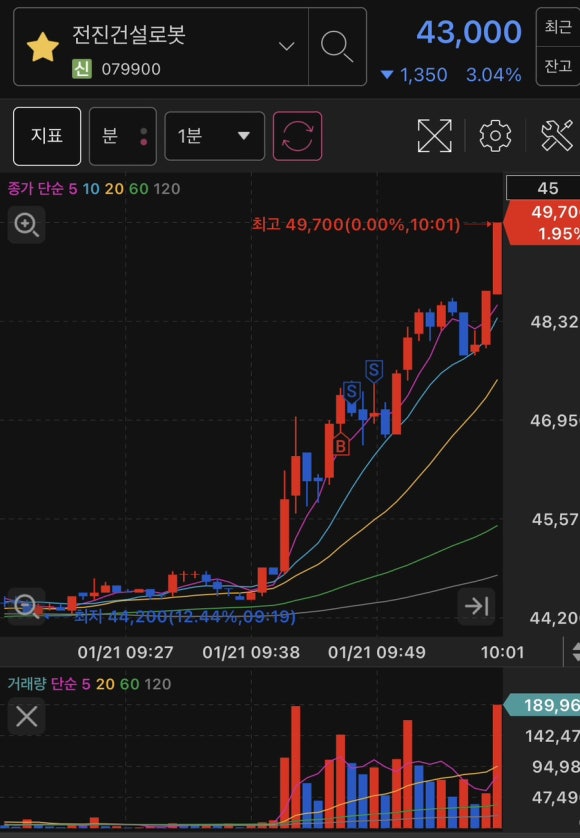The width and height of the screenshot is (580, 838).
Task: Click the 최저 44,200 low label
Action: click(x=185, y=617)
